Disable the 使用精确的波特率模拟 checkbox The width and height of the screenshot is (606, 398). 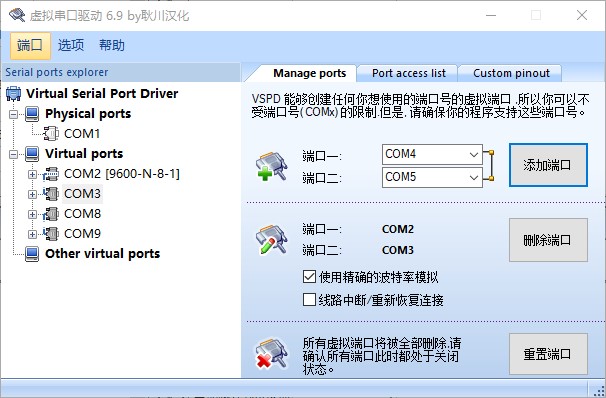pos(309,277)
